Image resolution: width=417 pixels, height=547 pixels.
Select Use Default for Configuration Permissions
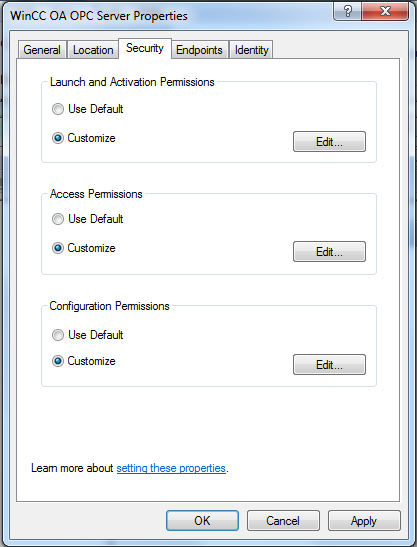pyautogui.click(x=88, y=335)
